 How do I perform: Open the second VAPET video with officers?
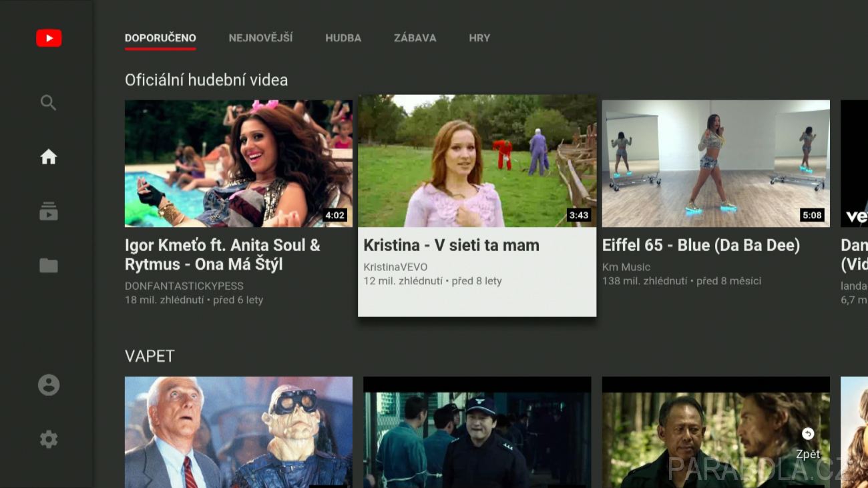coord(477,432)
